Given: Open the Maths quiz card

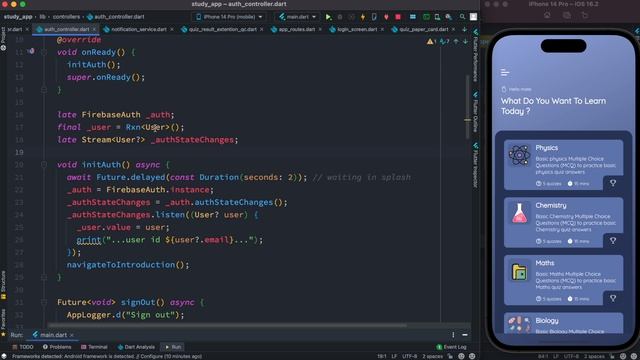Looking at the screenshot, I should coord(563,280).
